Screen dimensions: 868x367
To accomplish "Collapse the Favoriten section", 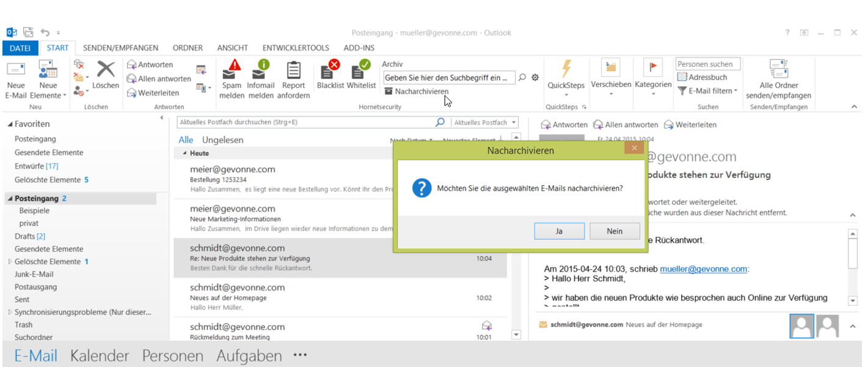I will point(10,124).
